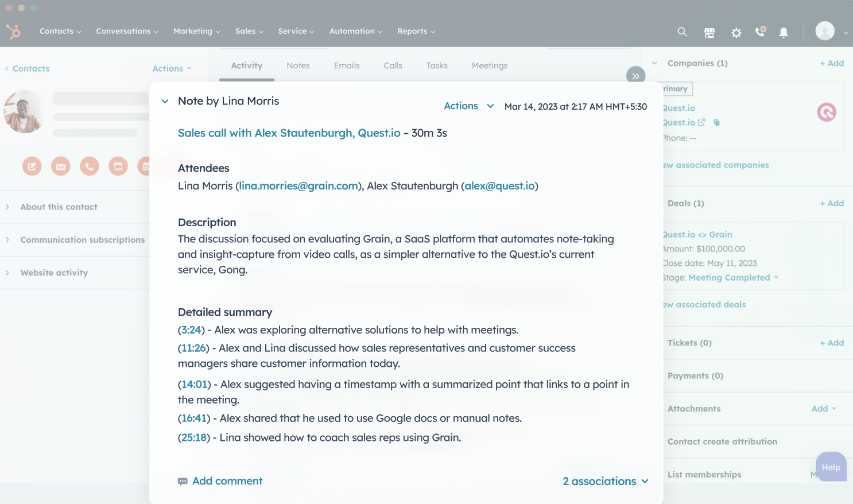Open the 11:26 timestamp link
Viewport: 853px width, 504px height.
(x=193, y=348)
